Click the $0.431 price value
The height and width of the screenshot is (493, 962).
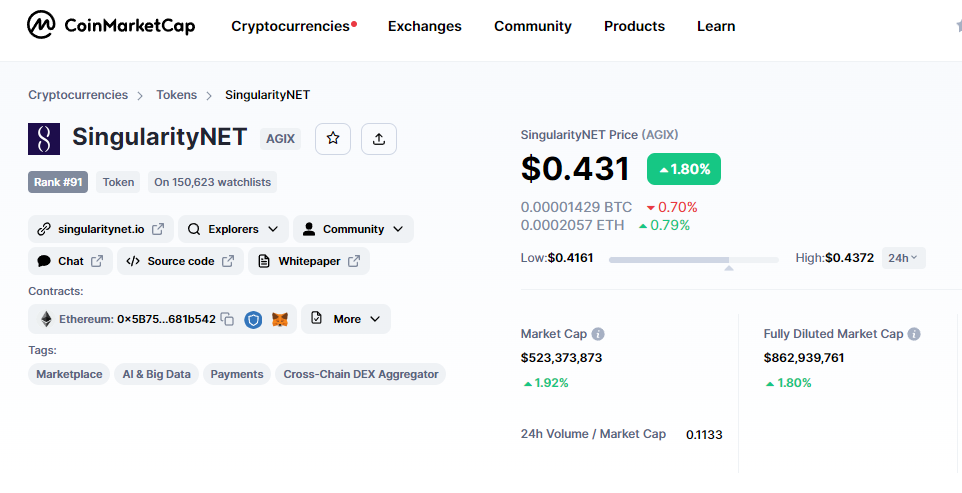pos(575,169)
